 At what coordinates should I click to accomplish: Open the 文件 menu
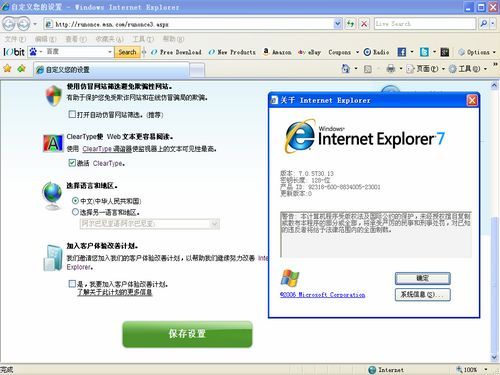tap(15, 39)
